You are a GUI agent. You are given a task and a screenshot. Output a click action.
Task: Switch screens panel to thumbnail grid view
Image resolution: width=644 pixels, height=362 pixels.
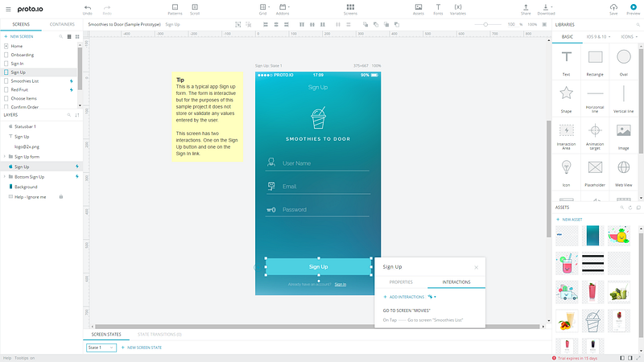[x=77, y=36]
